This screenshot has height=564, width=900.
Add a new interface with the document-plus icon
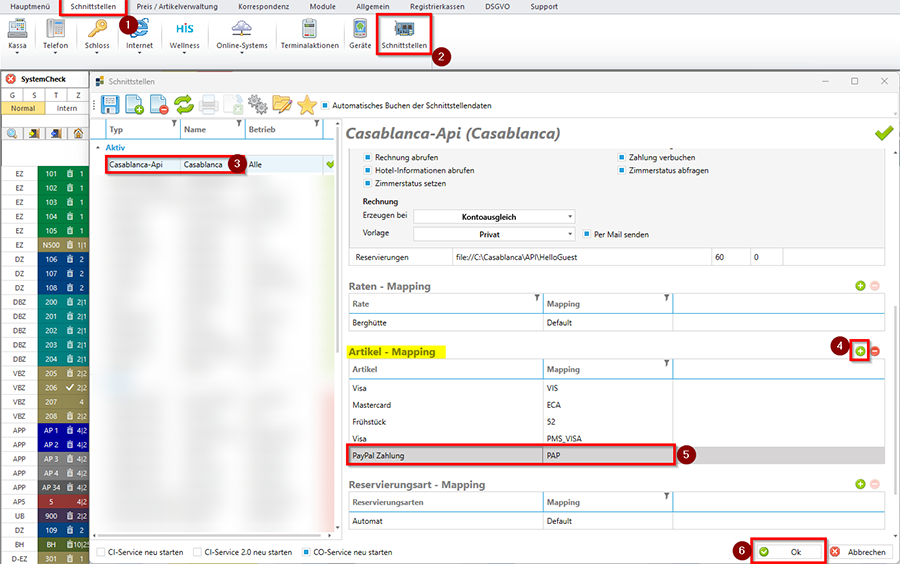(x=133, y=104)
